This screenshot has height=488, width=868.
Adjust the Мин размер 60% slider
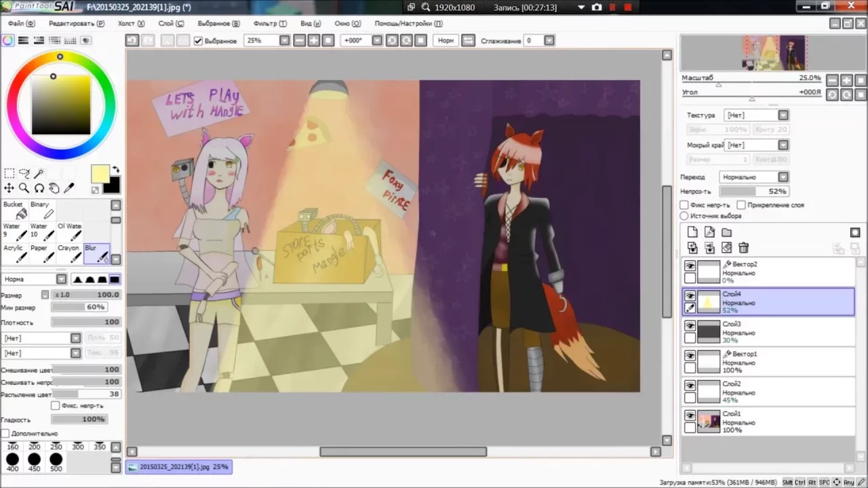(x=79, y=307)
